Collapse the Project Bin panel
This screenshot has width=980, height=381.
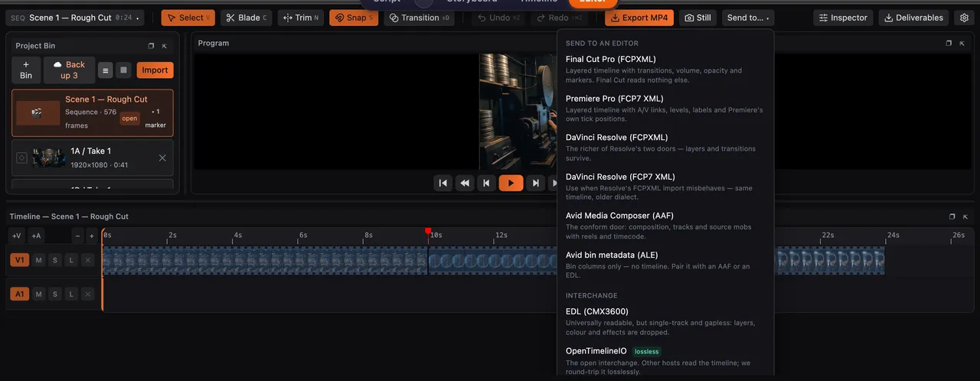[165, 46]
